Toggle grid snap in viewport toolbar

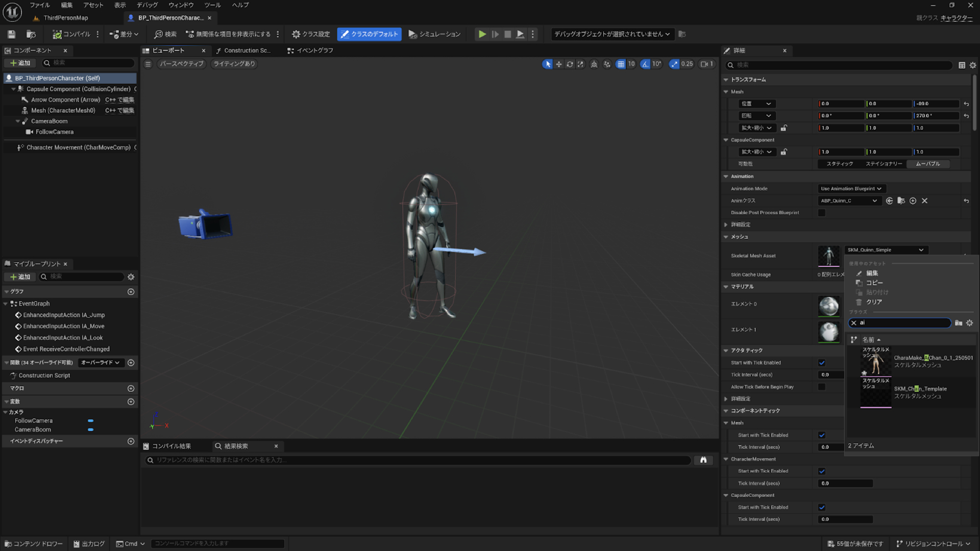[x=621, y=64]
